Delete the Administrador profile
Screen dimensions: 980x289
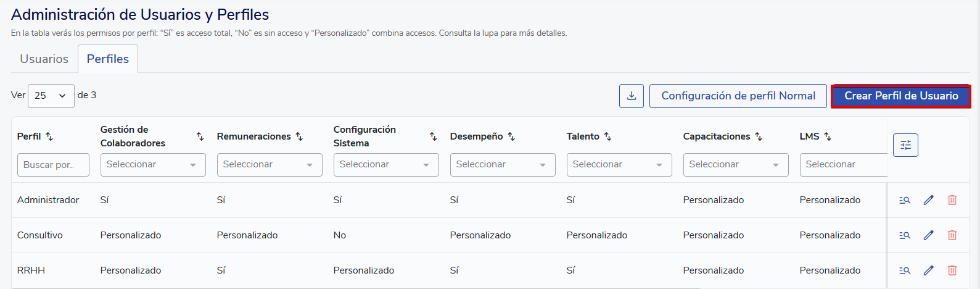(x=952, y=200)
